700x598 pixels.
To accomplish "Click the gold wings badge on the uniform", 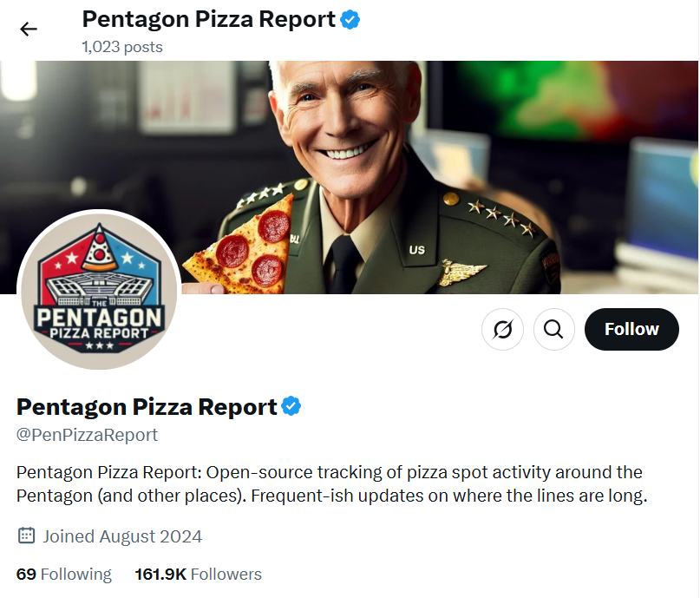I will (x=461, y=272).
